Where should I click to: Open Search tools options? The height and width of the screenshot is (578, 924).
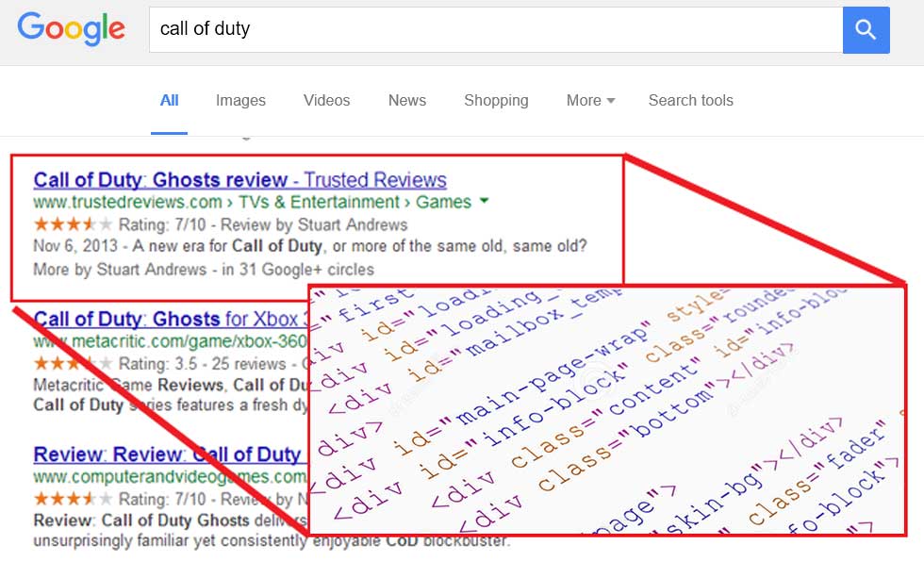(x=690, y=100)
